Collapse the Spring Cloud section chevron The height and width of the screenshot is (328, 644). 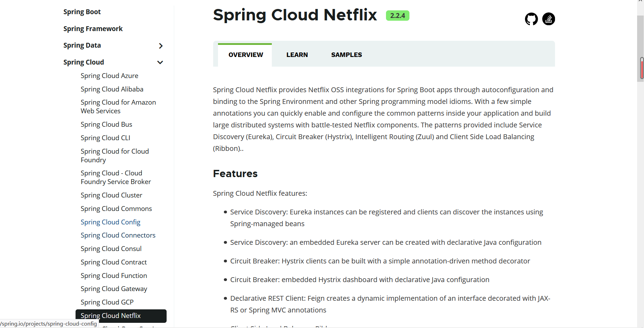click(160, 62)
